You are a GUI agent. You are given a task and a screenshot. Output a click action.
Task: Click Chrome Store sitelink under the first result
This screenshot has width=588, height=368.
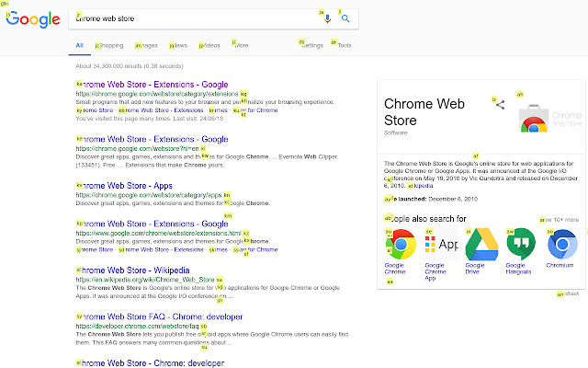(95, 110)
